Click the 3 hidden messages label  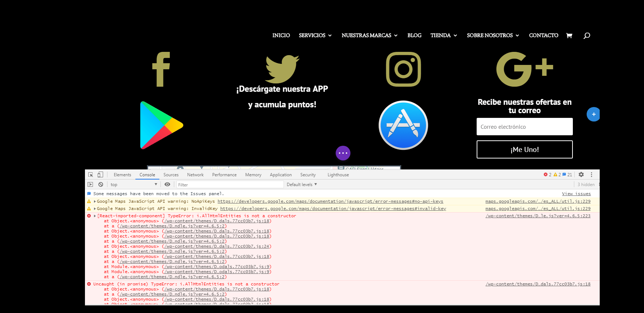coord(586,184)
